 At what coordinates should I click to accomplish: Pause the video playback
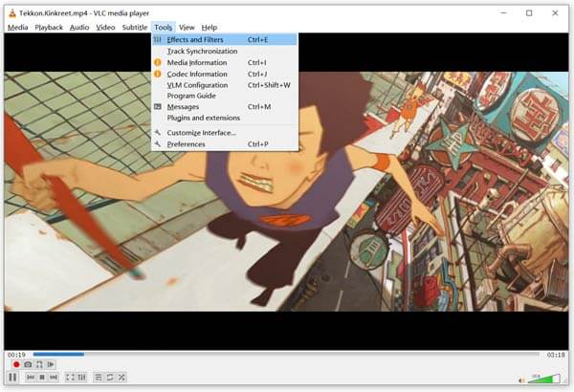click(12, 377)
